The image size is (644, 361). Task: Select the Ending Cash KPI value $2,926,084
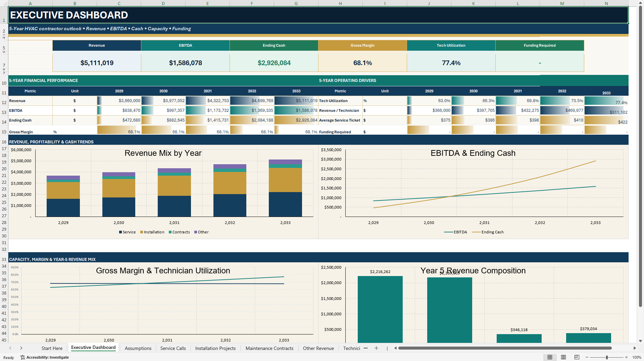[x=274, y=63]
